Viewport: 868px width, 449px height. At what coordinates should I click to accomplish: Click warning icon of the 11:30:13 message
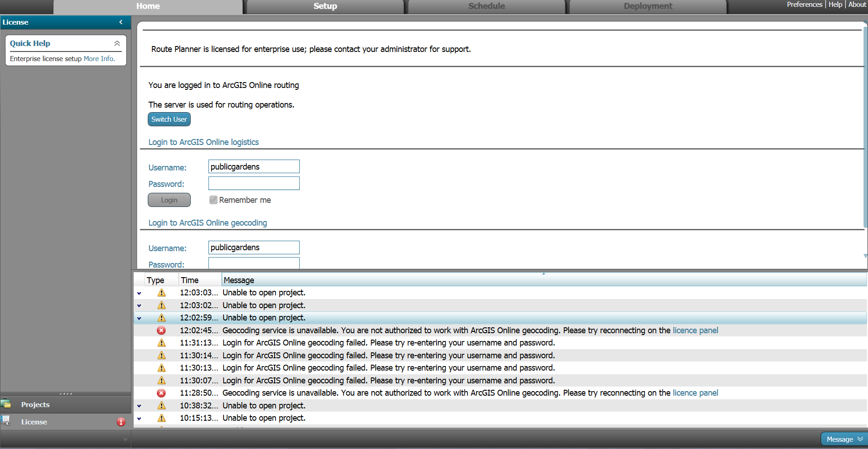(161, 368)
